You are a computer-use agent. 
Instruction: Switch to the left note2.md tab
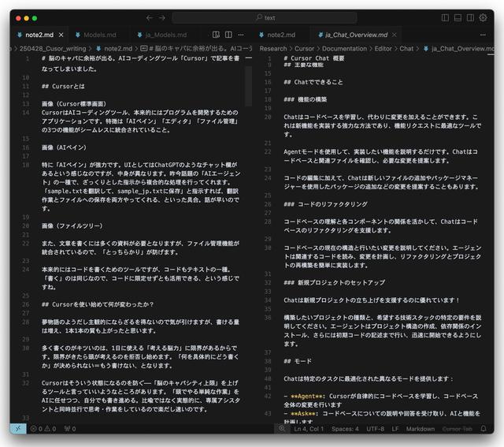point(39,35)
